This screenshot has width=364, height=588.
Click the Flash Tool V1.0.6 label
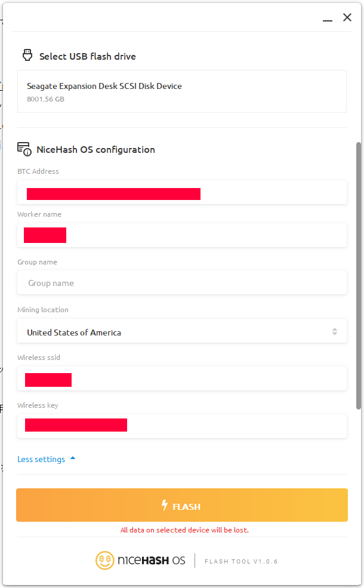[x=241, y=561]
